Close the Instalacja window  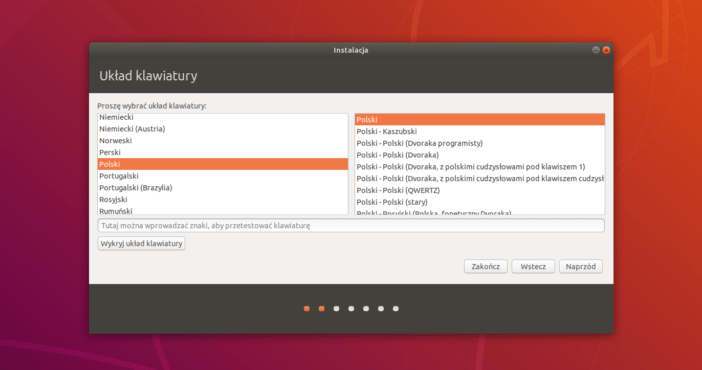tap(606, 50)
